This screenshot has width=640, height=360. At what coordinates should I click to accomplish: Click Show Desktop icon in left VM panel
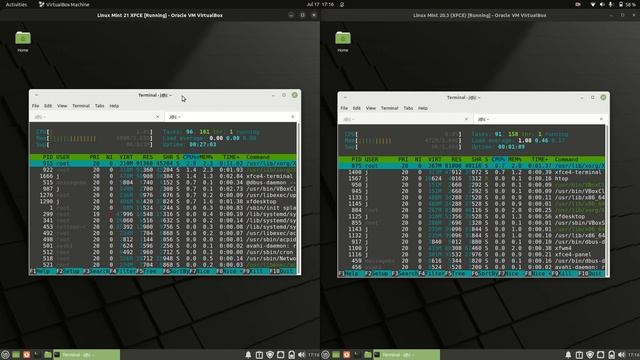tap(16, 355)
